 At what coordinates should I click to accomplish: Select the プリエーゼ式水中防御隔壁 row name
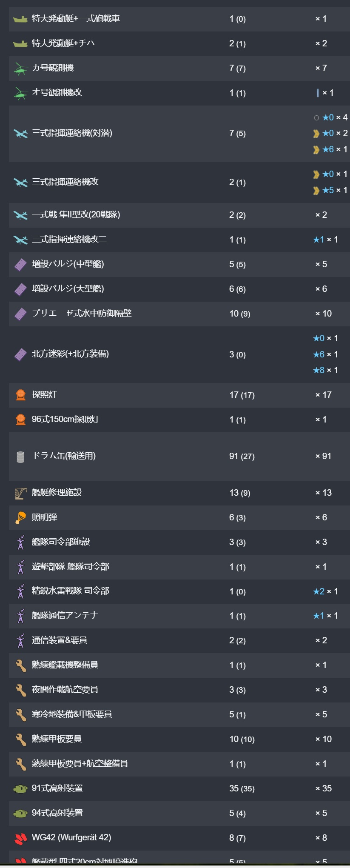coord(82,314)
